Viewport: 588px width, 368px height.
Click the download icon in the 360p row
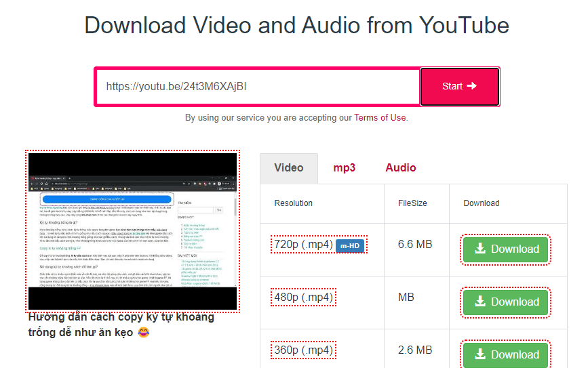pos(480,354)
